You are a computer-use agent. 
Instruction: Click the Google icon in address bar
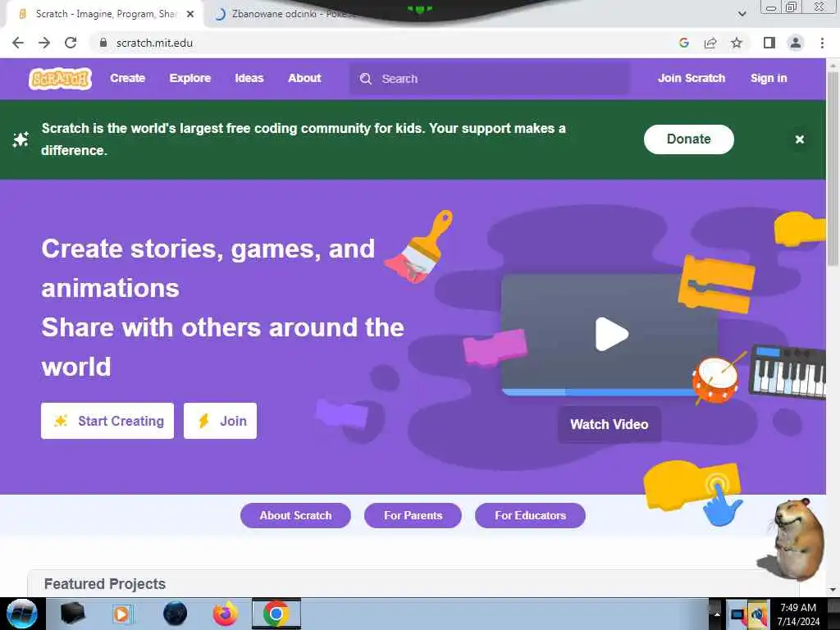tap(683, 43)
